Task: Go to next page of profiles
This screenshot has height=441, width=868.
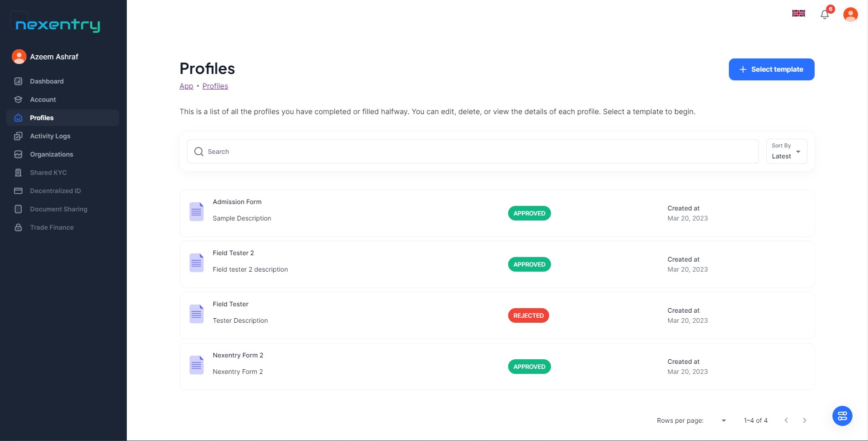Action: (805, 420)
